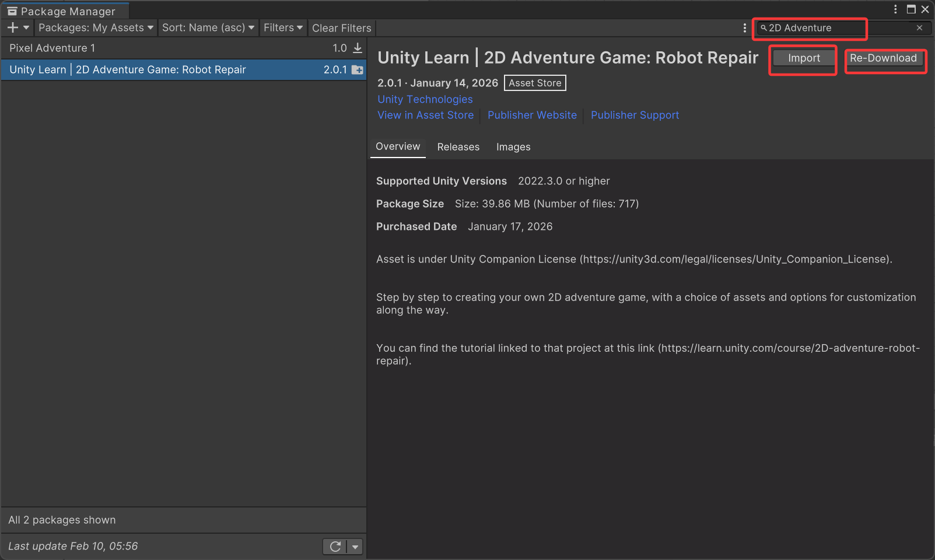Image resolution: width=935 pixels, height=560 pixels.
Task: Click the download icon for Pixel Adventure 1
Action: coord(358,48)
